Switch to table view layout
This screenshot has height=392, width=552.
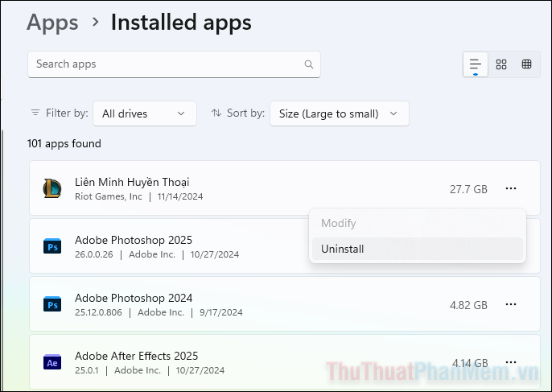point(526,64)
